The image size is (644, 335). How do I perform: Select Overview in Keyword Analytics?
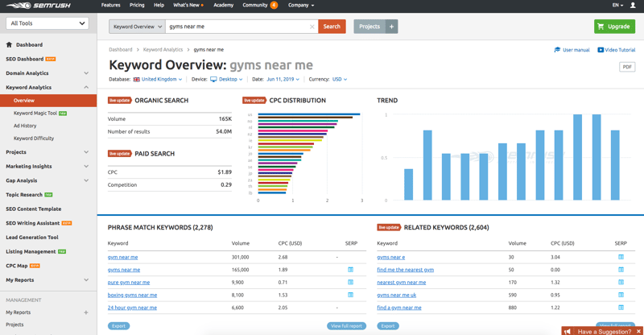point(48,101)
